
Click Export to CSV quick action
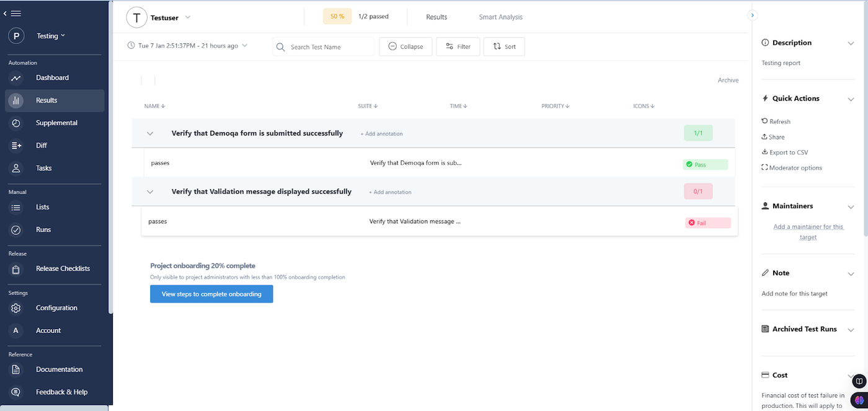tap(785, 152)
